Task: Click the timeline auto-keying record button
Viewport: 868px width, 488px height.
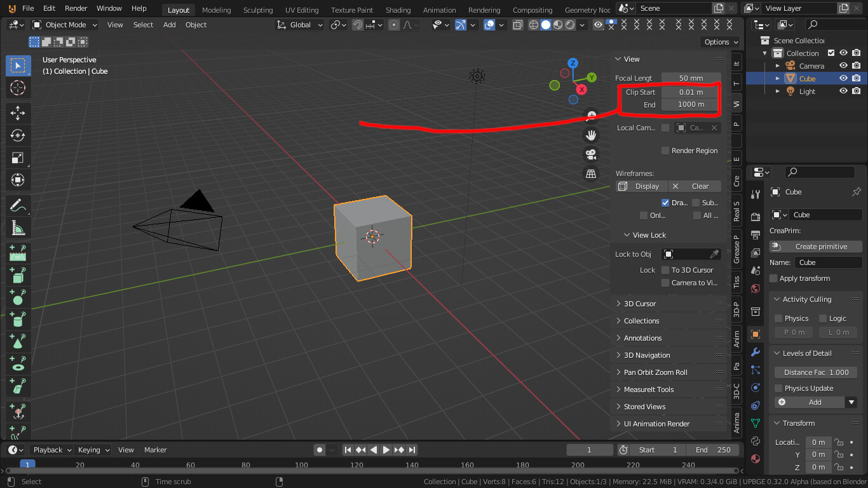Action: click(320, 450)
